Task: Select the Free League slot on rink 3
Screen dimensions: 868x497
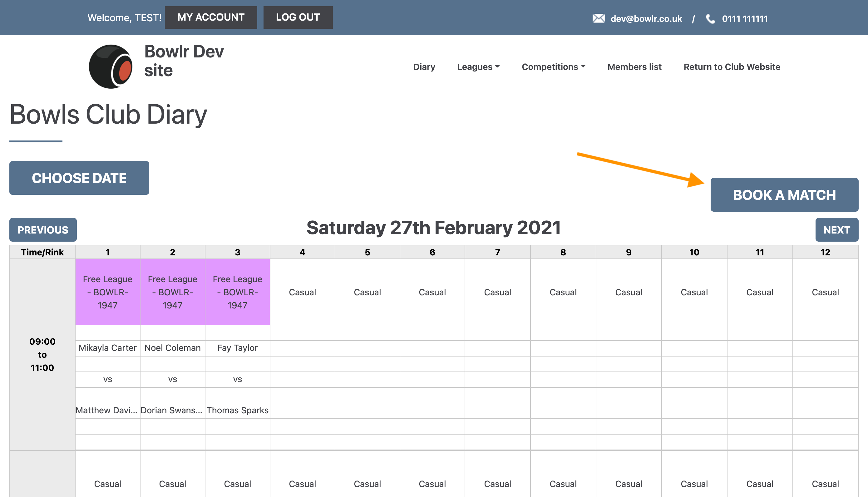Action: pyautogui.click(x=237, y=292)
